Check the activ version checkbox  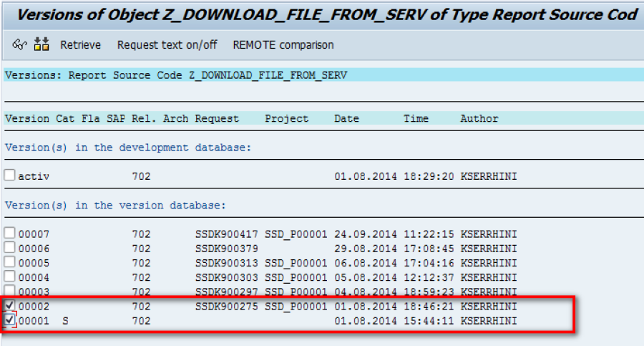[x=9, y=175]
